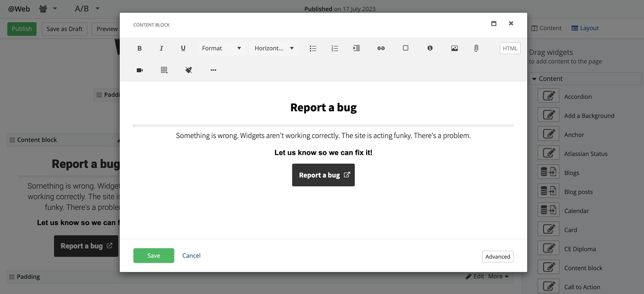The width and height of the screenshot is (644, 294).
Task: Click the Report a bug heading text
Action: (x=323, y=107)
